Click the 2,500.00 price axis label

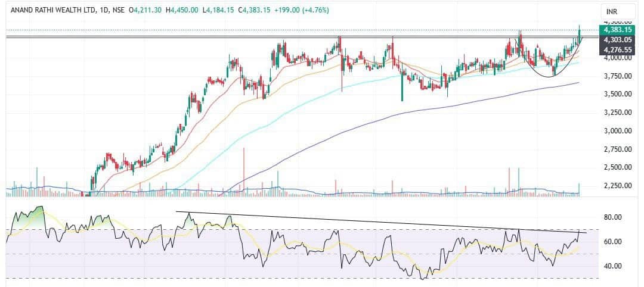617,167
